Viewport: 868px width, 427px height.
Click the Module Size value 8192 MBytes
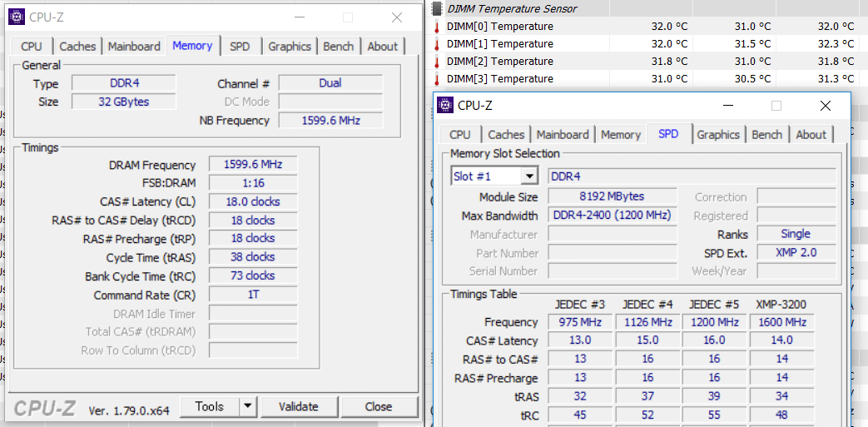613,196
